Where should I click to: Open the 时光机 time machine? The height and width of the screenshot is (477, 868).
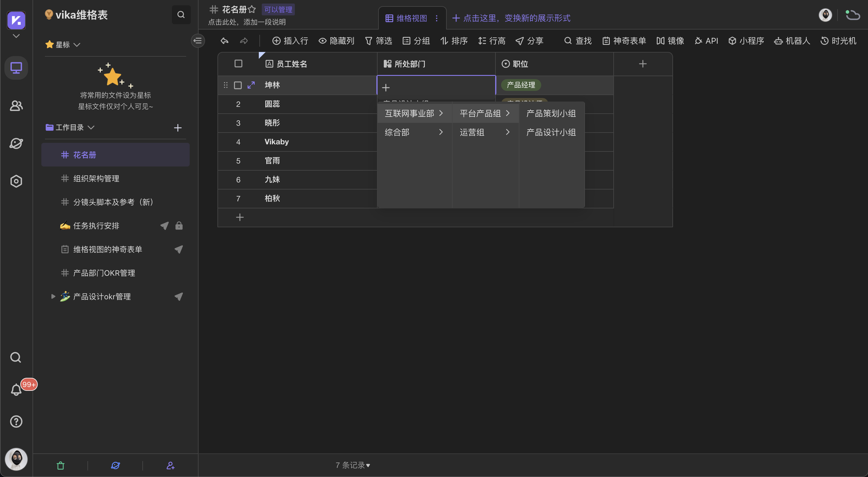point(838,41)
